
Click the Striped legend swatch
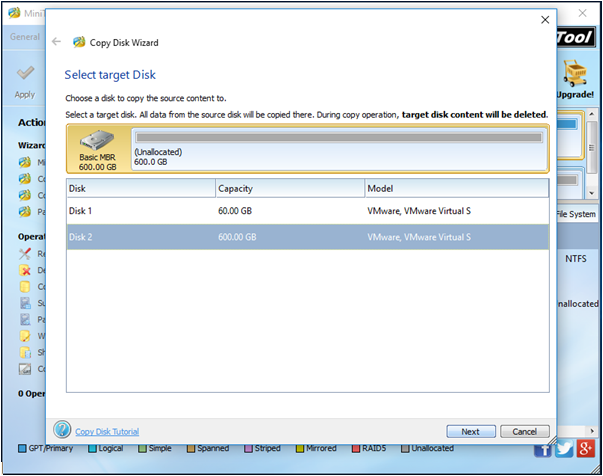pyautogui.click(x=248, y=448)
